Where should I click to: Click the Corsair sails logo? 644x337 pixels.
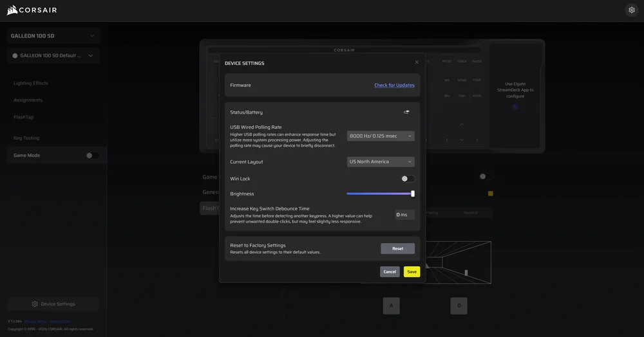click(12, 10)
